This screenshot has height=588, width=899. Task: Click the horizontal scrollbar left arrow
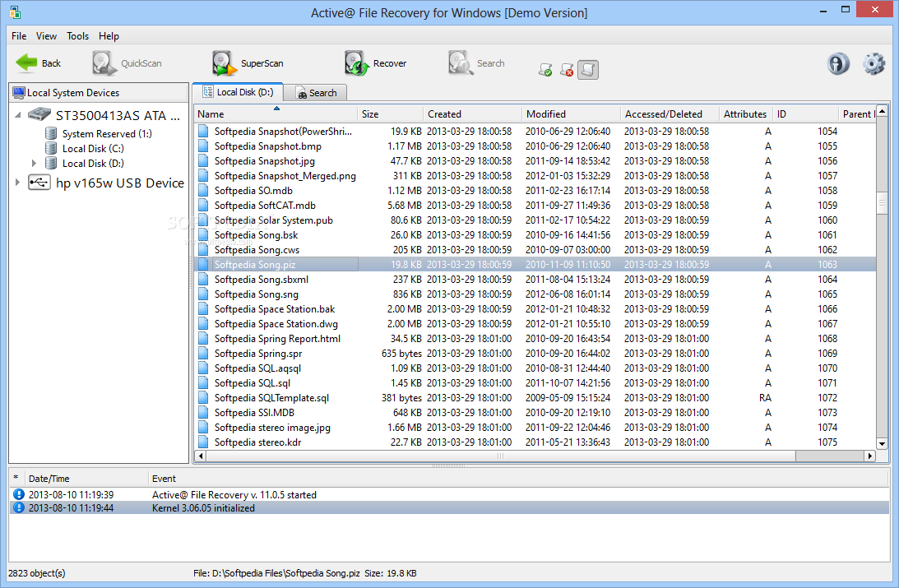[200, 456]
